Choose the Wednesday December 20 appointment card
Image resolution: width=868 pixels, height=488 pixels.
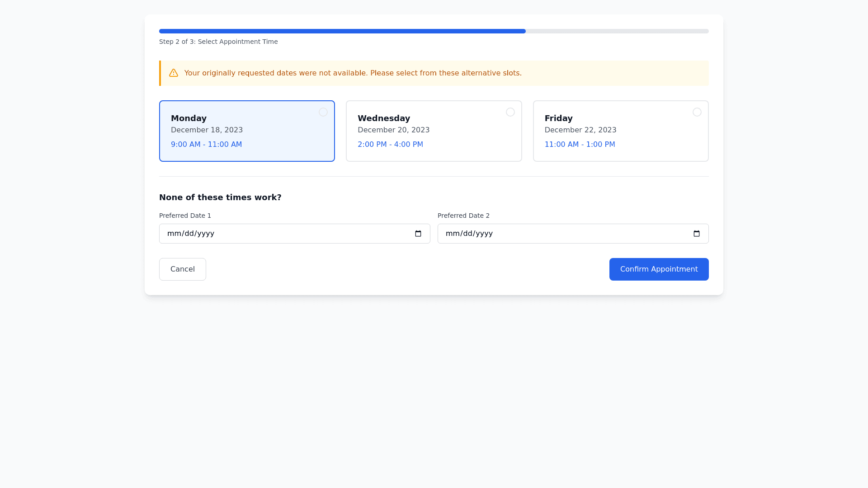pyautogui.click(x=434, y=131)
